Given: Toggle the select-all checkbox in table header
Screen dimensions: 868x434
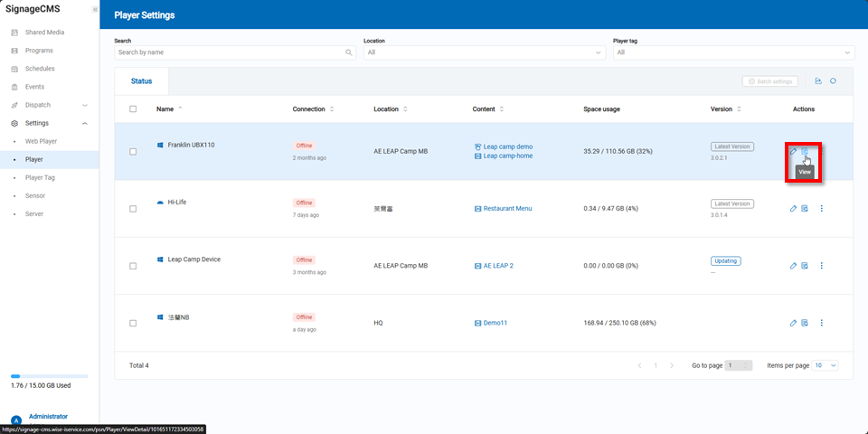Looking at the screenshot, I should tap(133, 109).
